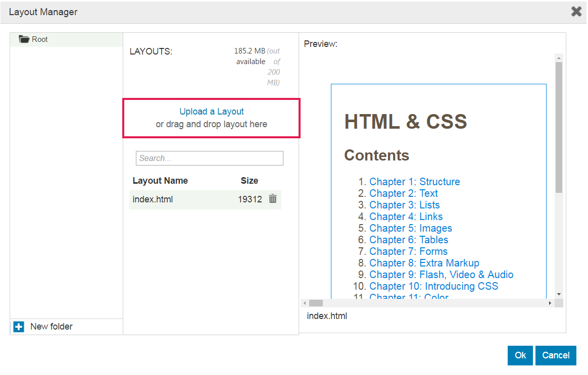Click the Size column header
This screenshot has width=588, height=375.
pos(250,181)
